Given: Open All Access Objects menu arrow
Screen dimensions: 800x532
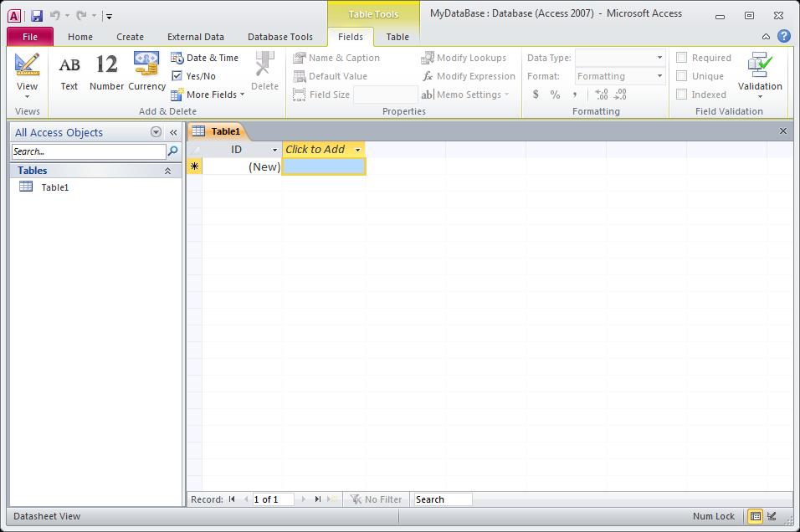Looking at the screenshot, I should click(x=156, y=133).
